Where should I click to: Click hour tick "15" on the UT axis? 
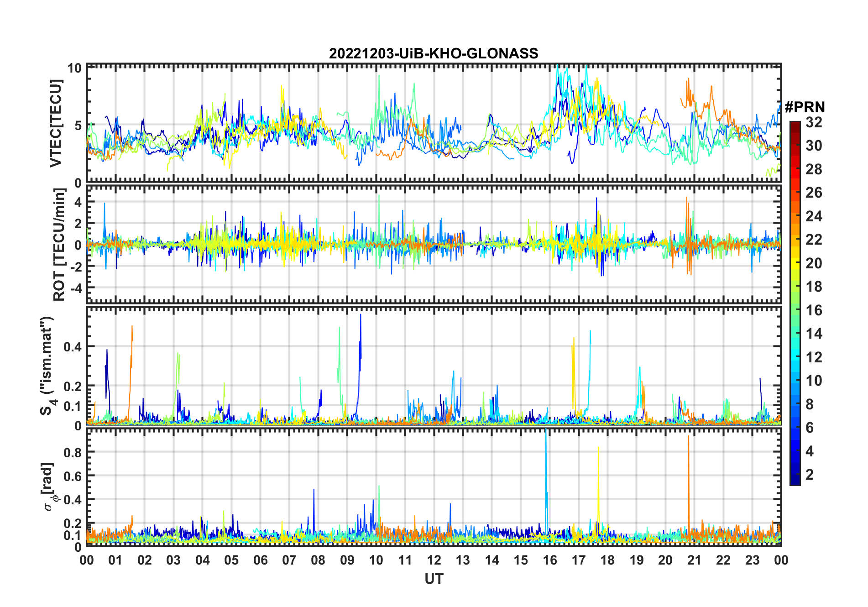pyautogui.click(x=521, y=560)
